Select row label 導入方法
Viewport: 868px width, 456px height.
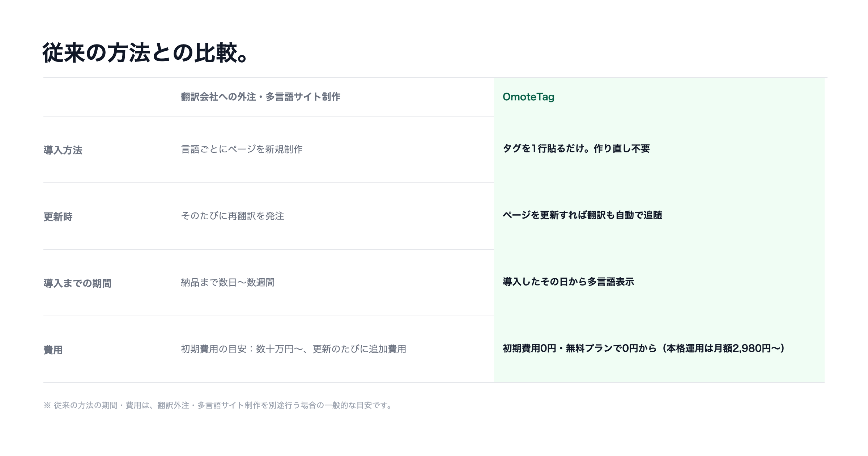point(63,150)
